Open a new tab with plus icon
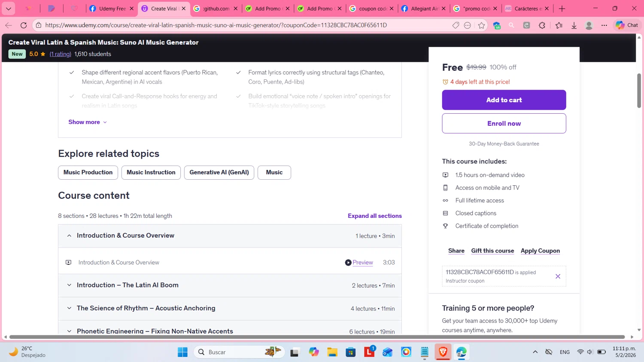The height and width of the screenshot is (362, 644). [x=562, y=9]
